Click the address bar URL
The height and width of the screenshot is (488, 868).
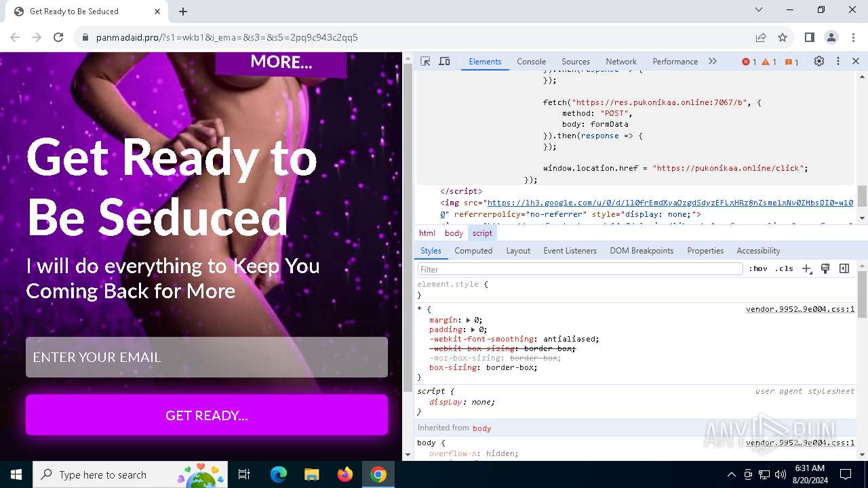pyautogui.click(x=227, y=37)
